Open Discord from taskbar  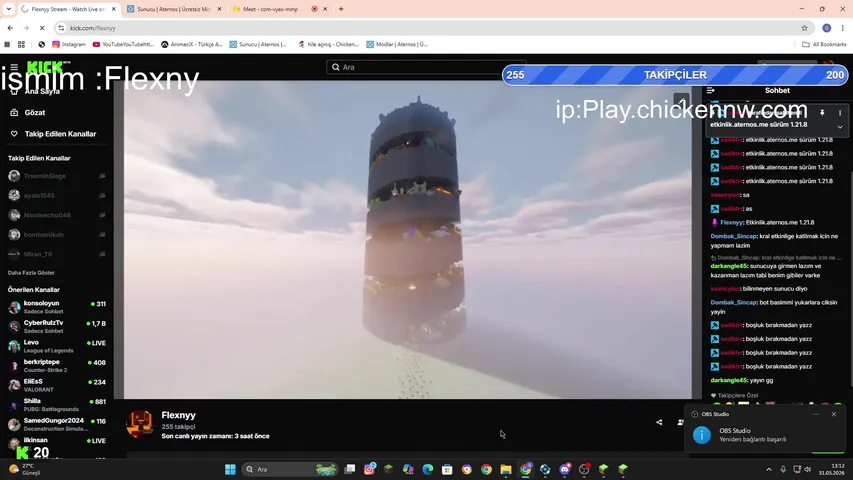(565, 469)
